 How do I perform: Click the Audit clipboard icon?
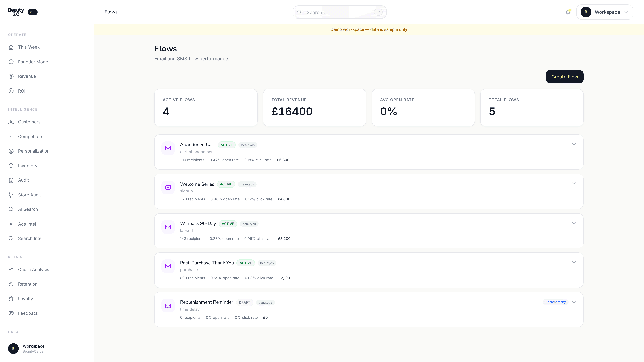[x=11, y=180]
